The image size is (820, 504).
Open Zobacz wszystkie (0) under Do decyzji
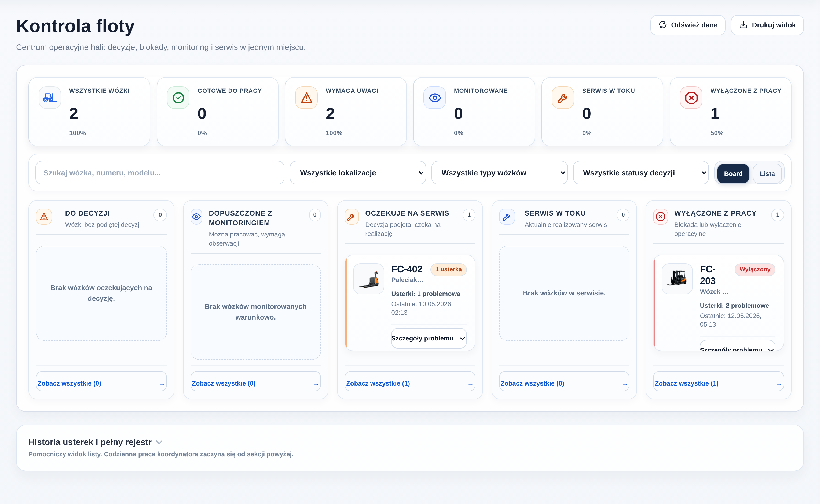point(101,381)
